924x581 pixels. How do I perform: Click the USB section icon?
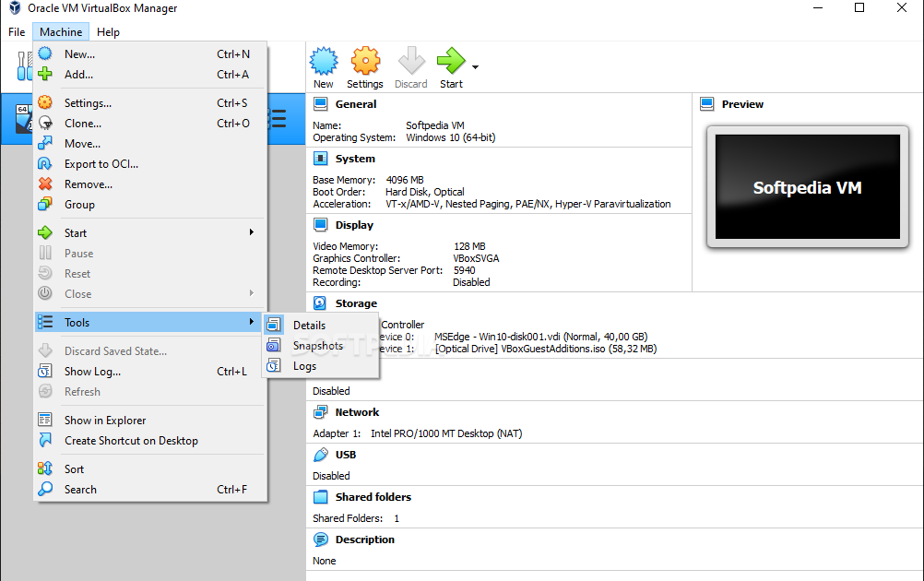coord(320,455)
